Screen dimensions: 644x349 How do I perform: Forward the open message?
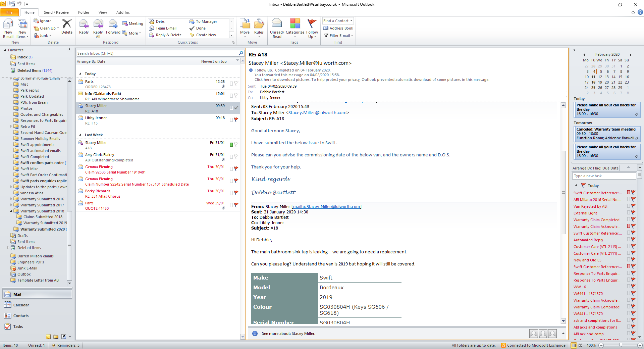pyautogui.click(x=113, y=27)
